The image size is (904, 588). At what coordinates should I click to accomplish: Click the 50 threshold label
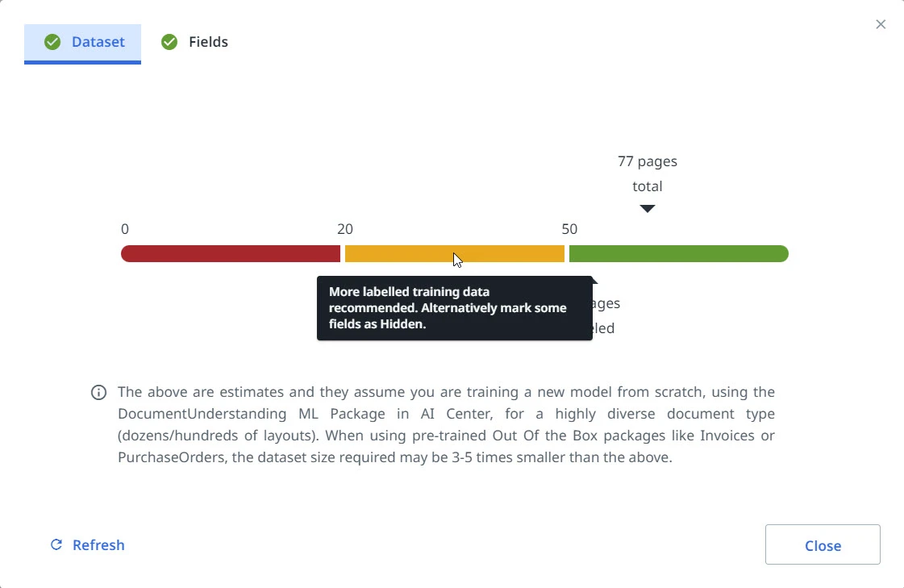[x=569, y=229]
